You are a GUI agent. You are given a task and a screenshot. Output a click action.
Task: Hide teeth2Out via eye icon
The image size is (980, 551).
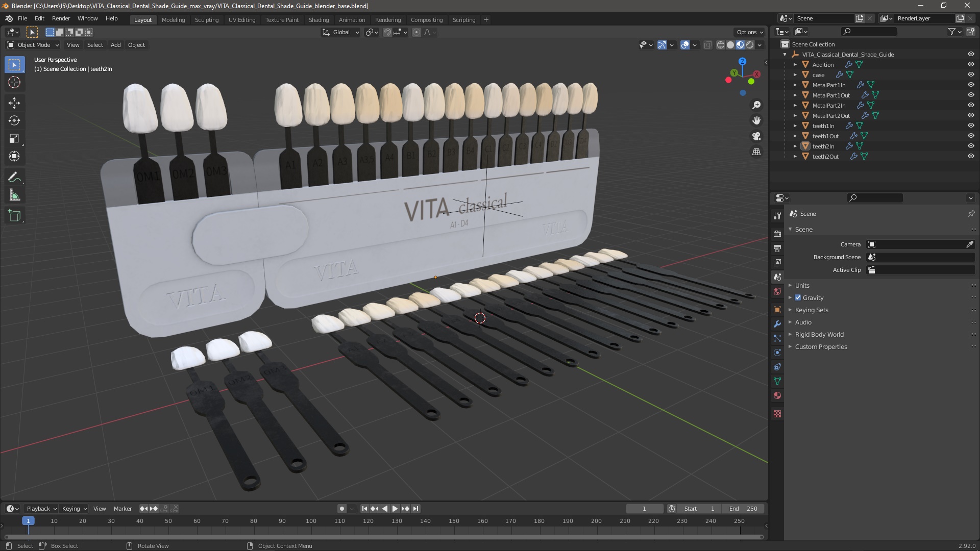pos(971,156)
